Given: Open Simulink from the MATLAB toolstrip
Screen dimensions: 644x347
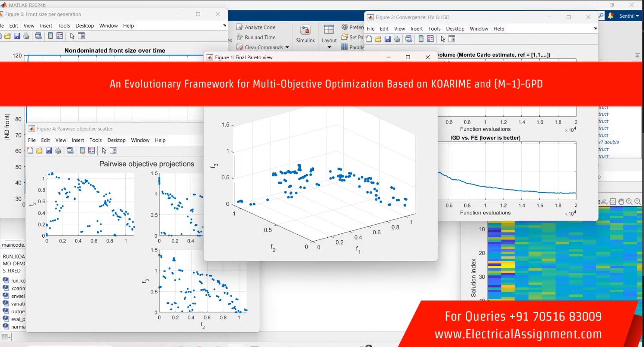Looking at the screenshot, I should click(x=305, y=34).
